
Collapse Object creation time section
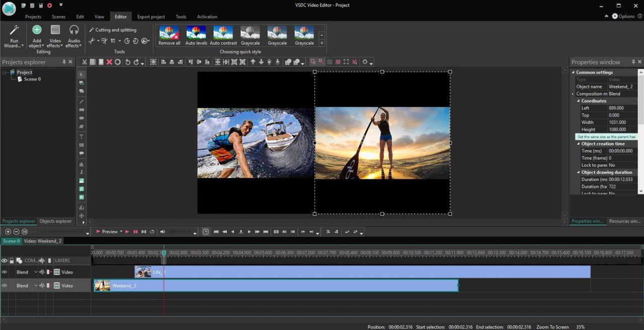point(579,144)
